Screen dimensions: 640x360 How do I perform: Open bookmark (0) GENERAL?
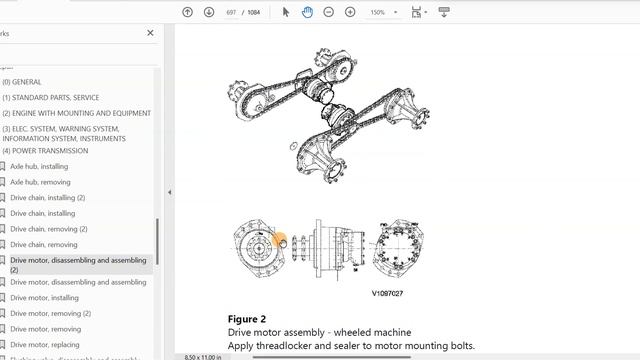pyautogui.click(x=22, y=82)
